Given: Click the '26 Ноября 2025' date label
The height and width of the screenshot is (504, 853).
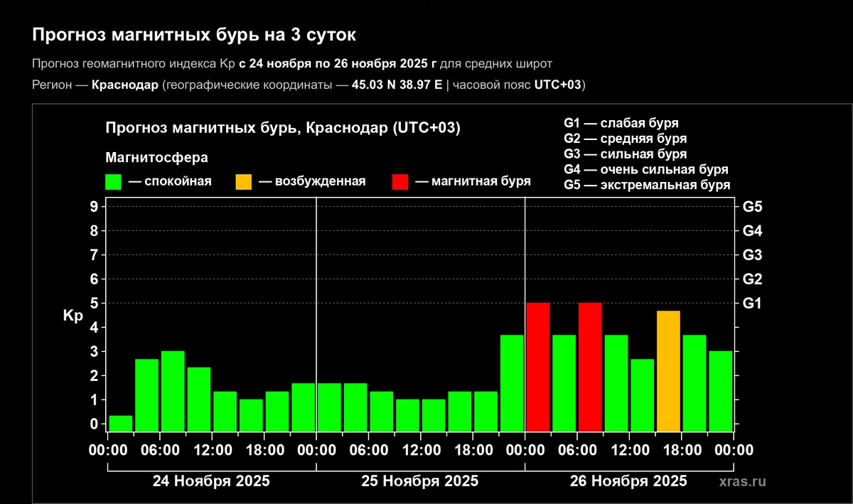Looking at the screenshot, I should tap(628, 481).
